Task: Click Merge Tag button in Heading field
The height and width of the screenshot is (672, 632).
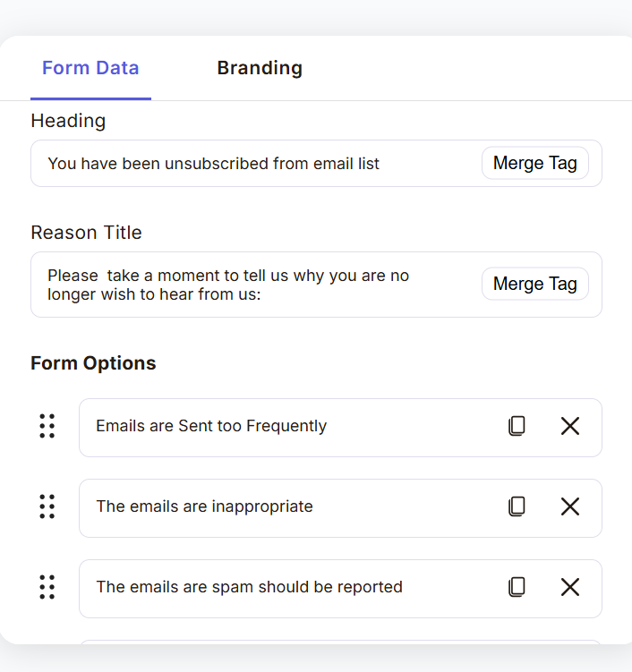Action: [x=534, y=163]
